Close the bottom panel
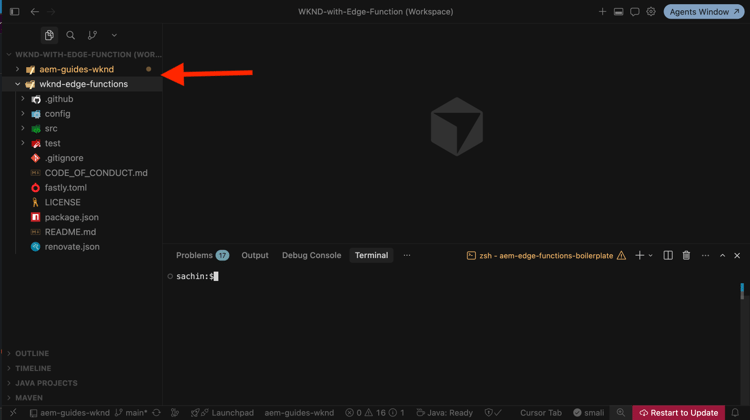Screen dimensions: 750x420 737,255
